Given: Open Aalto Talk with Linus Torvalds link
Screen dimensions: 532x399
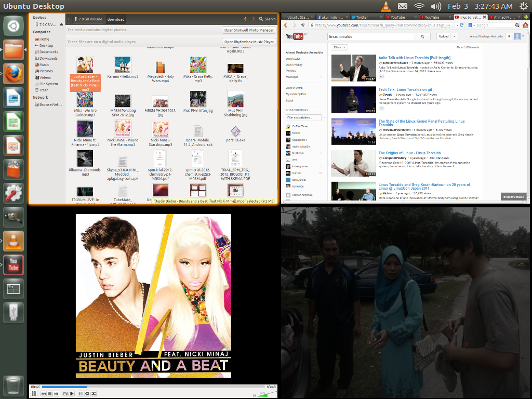Looking at the screenshot, I should click(x=414, y=58).
